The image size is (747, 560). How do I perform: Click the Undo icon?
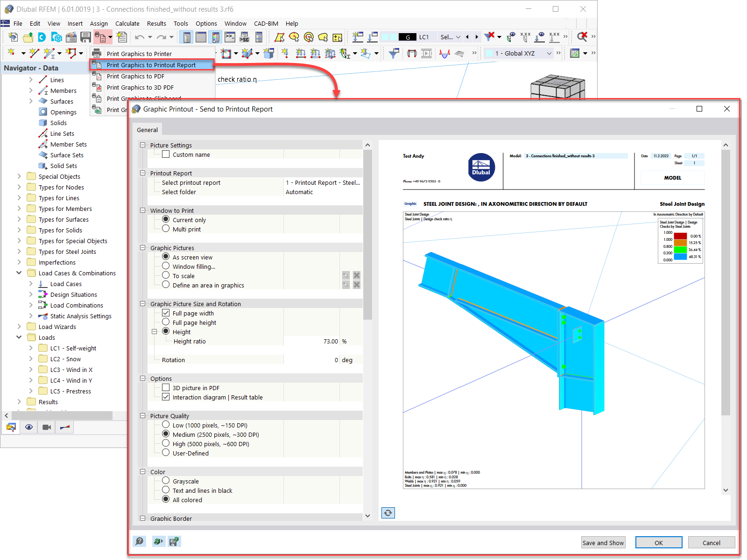139,37
